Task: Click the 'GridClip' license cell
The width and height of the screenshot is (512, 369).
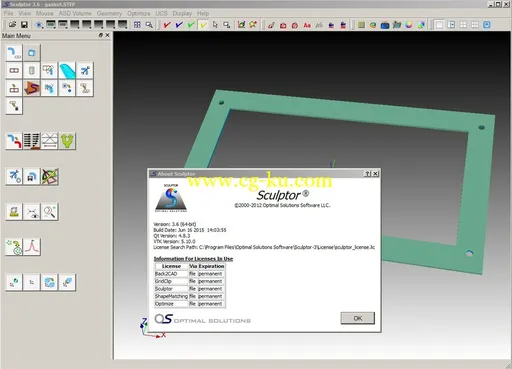Action: click(171, 281)
